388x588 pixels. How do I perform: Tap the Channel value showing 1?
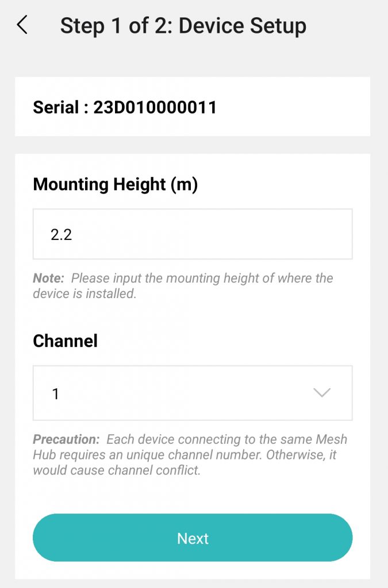[x=55, y=393]
